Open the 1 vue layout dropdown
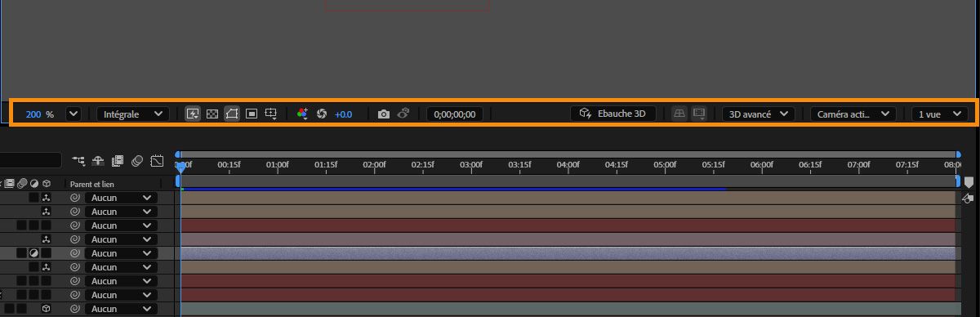This screenshot has height=317, width=980. (x=939, y=114)
